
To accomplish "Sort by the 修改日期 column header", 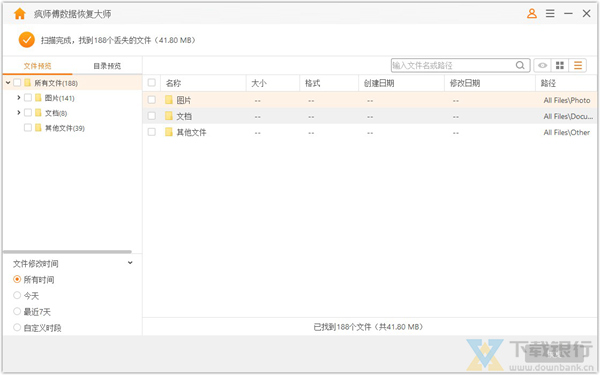I will pos(490,83).
